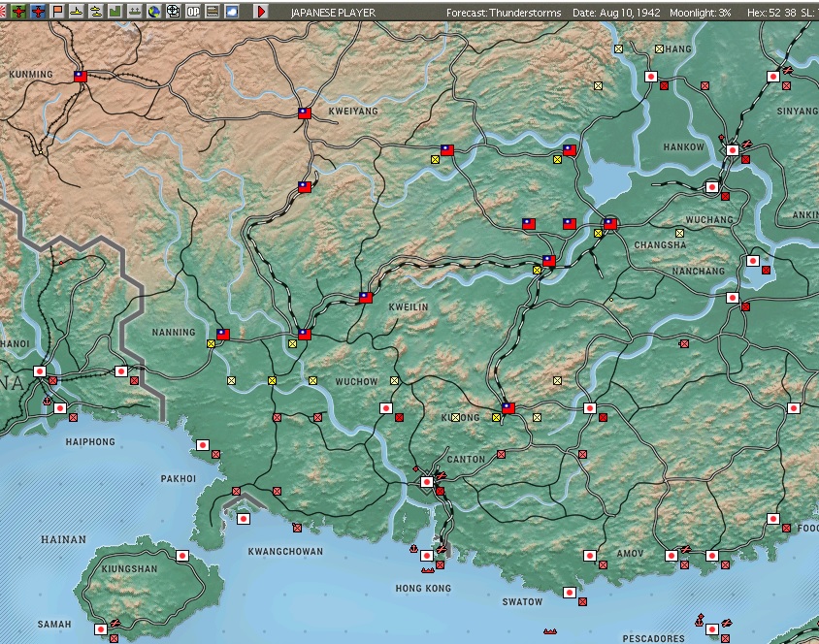This screenshot has width=819, height=644.
Task: Click the red end-turn play arrow
Action: click(x=261, y=11)
